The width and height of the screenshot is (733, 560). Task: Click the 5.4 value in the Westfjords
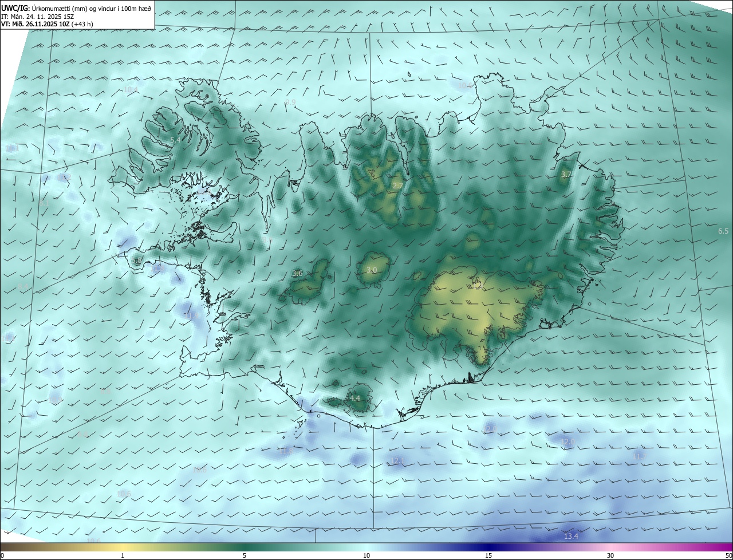175,140
